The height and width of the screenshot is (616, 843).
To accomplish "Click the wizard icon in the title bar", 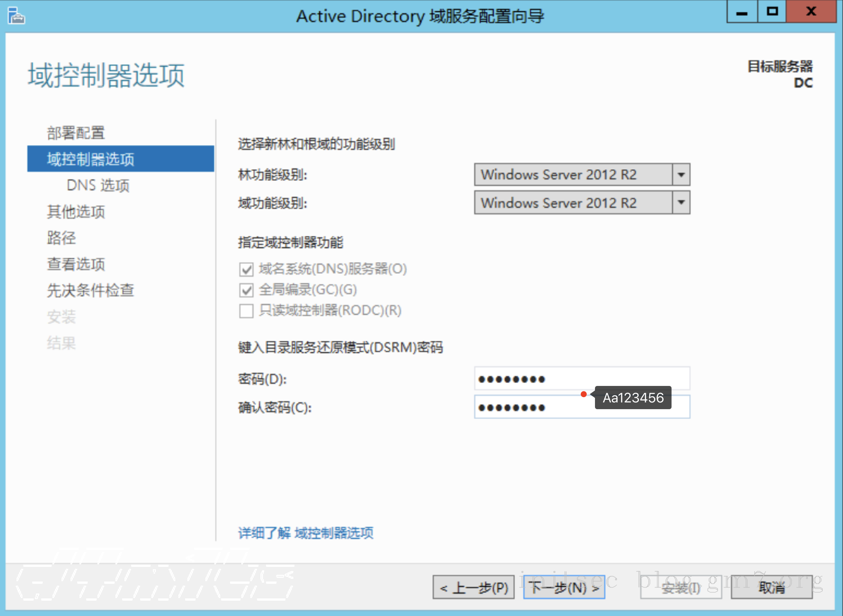I will pyautogui.click(x=16, y=16).
